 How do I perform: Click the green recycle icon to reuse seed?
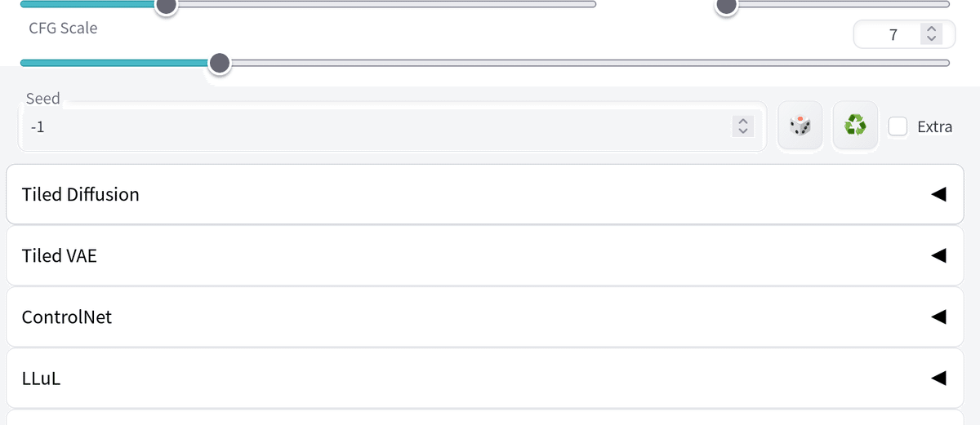[x=855, y=126]
